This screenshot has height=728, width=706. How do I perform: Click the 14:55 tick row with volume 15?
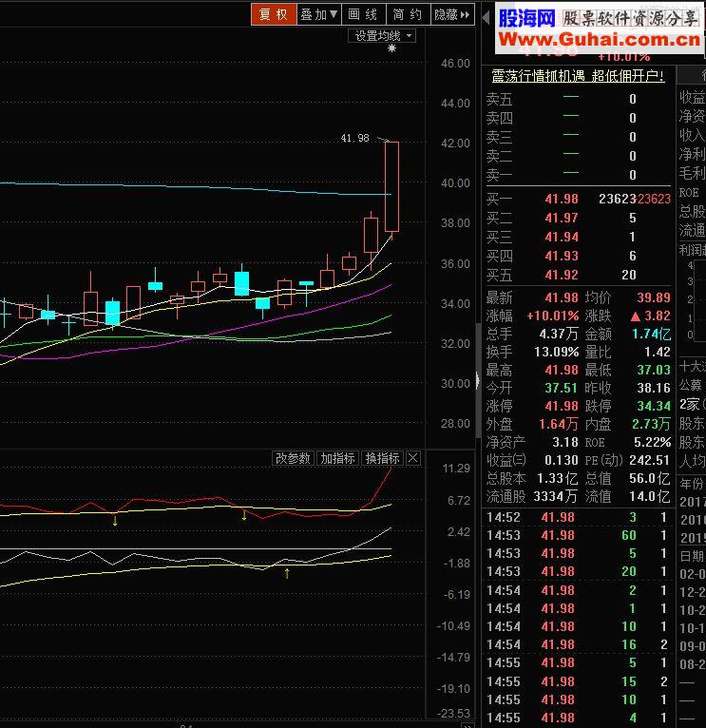577,682
